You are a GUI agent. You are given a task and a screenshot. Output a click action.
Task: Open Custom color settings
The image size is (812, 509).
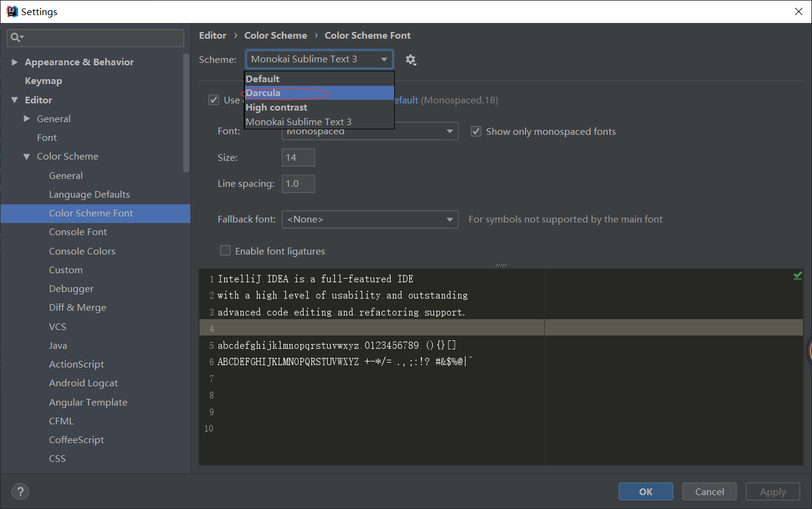(66, 270)
